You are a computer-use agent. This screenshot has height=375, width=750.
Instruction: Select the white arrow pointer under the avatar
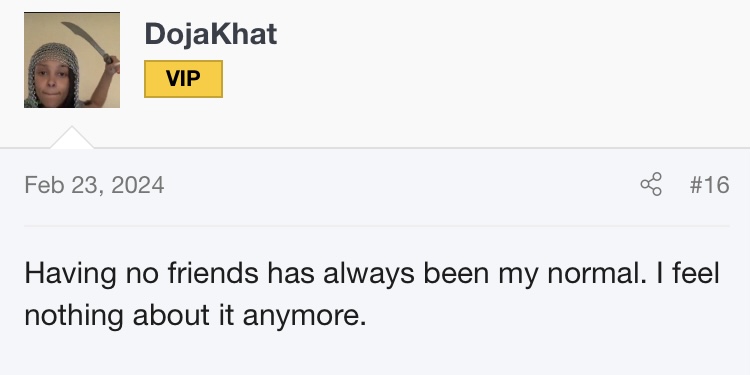click(x=72, y=137)
